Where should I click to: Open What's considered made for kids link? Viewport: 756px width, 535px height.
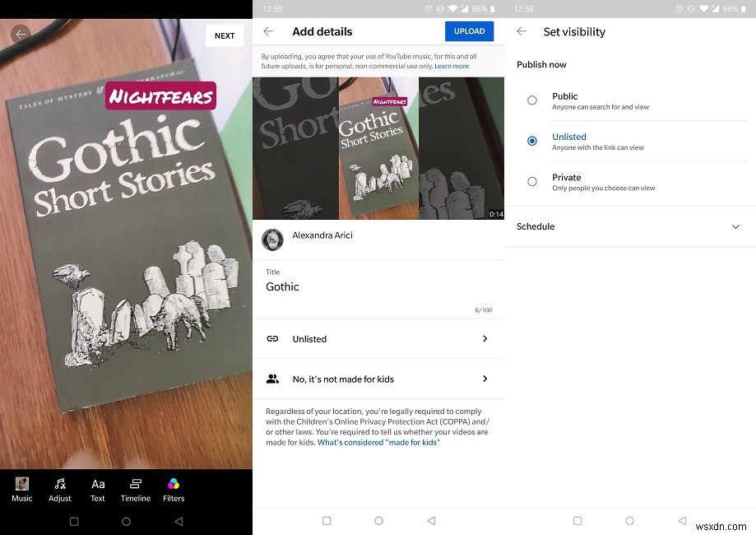coord(378,442)
